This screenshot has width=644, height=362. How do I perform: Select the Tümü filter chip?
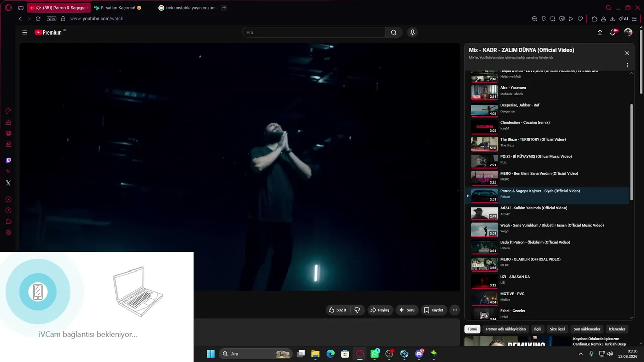(x=472, y=329)
